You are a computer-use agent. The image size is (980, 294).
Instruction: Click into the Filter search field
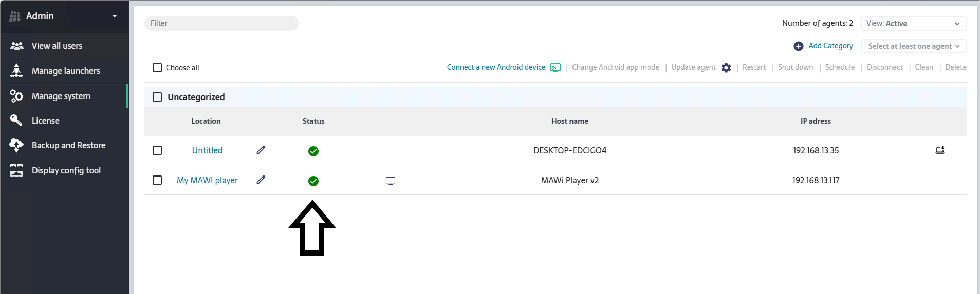pyautogui.click(x=221, y=23)
